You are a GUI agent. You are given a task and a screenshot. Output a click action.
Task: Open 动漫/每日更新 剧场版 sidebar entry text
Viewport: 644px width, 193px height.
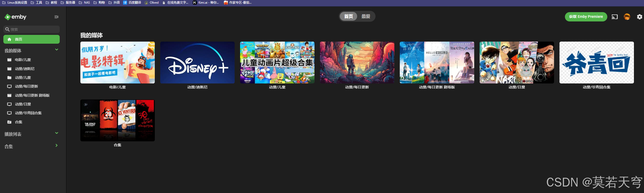point(32,95)
